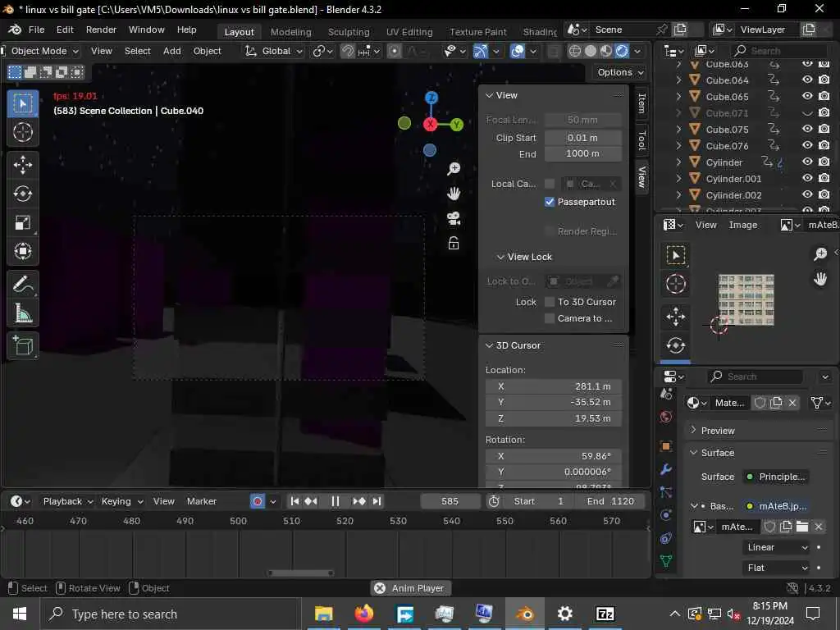The height and width of the screenshot is (630, 840).
Task: Open the Object Data properties tab
Action: point(666,561)
